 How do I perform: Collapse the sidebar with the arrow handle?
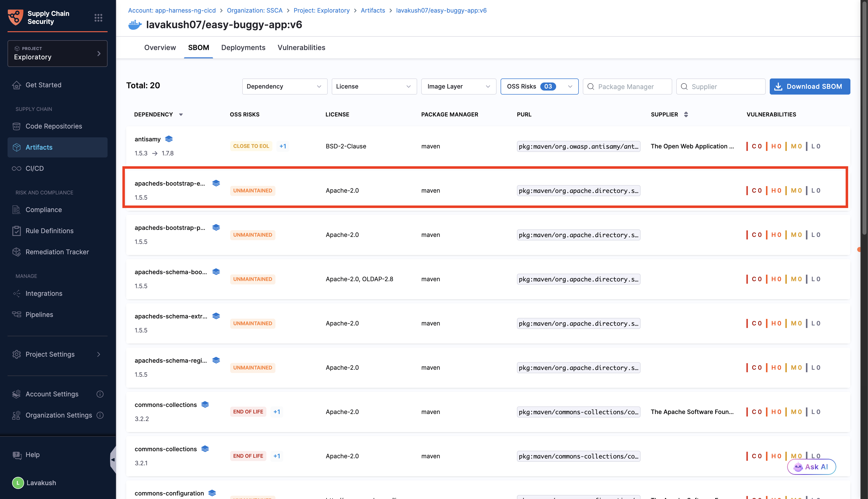click(113, 460)
